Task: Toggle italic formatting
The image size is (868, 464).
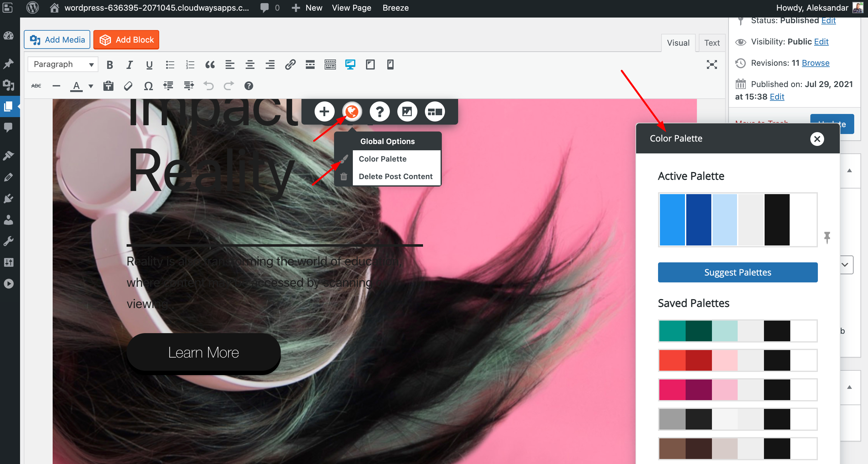Action: point(129,64)
